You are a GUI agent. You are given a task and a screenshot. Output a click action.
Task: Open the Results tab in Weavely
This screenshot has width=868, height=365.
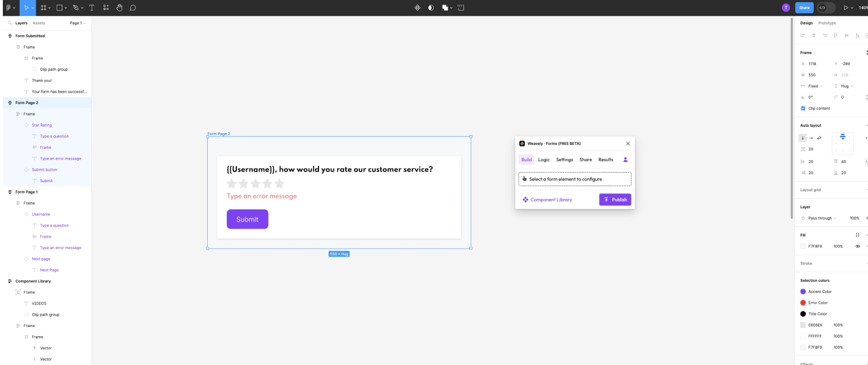606,160
